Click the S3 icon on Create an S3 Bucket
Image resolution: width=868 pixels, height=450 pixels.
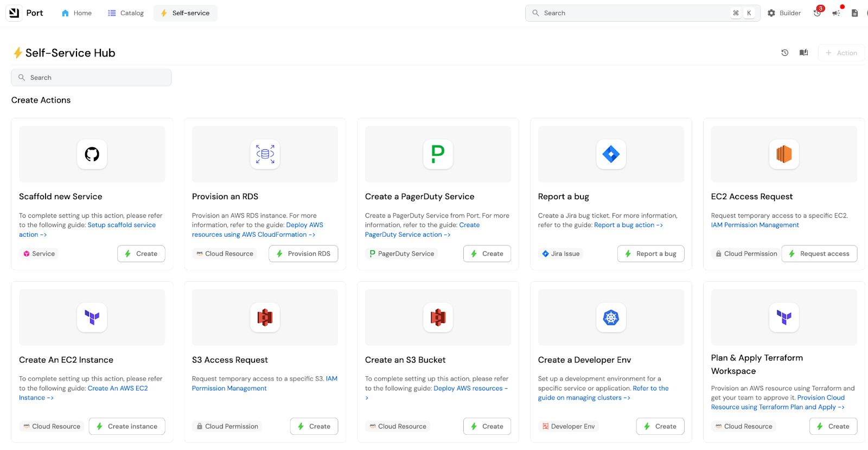click(438, 318)
